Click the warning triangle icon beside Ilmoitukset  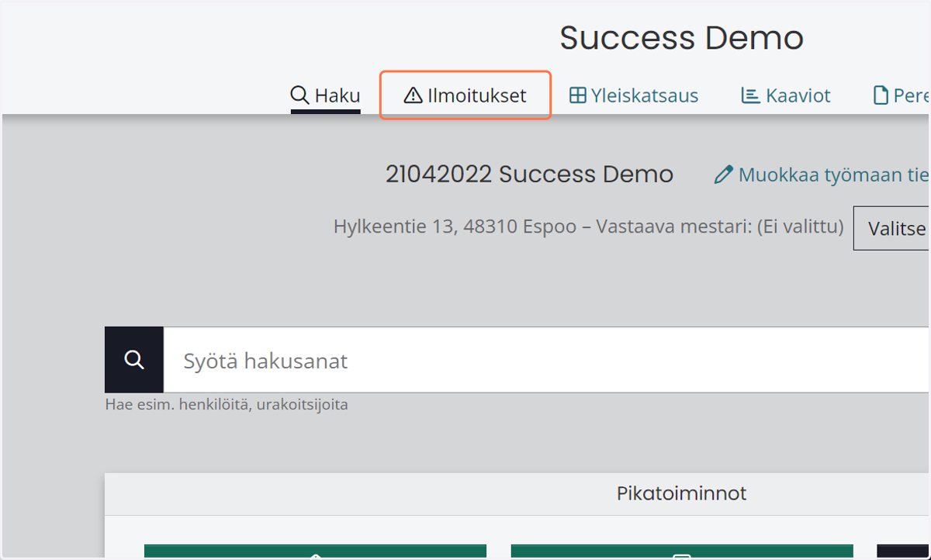pos(413,95)
